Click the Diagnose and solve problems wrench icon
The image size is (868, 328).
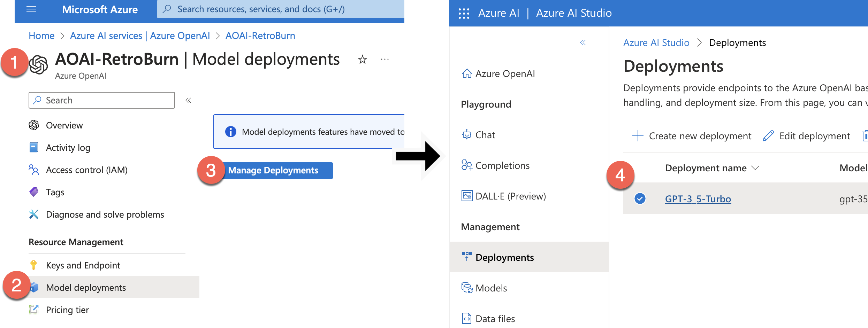coord(34,214)
